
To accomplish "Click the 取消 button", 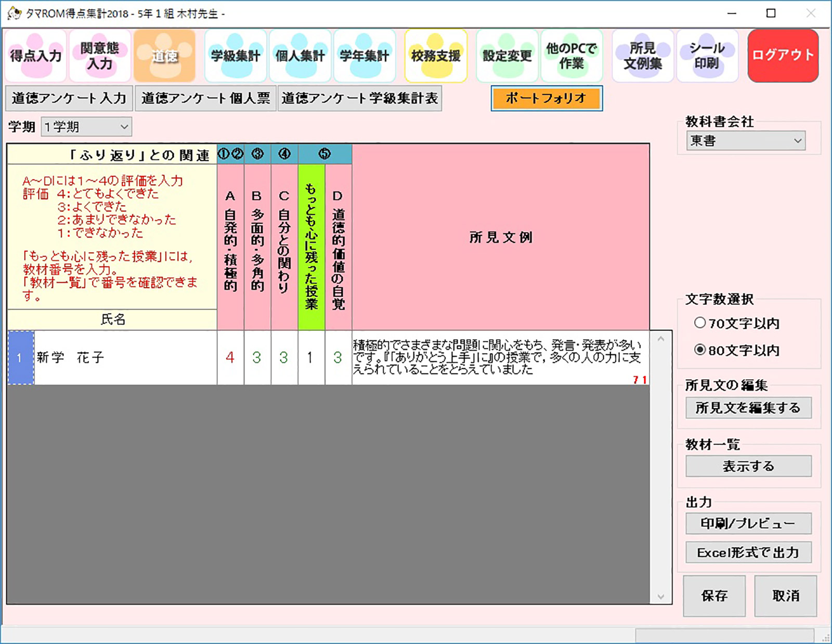I will tap(786, 596).
